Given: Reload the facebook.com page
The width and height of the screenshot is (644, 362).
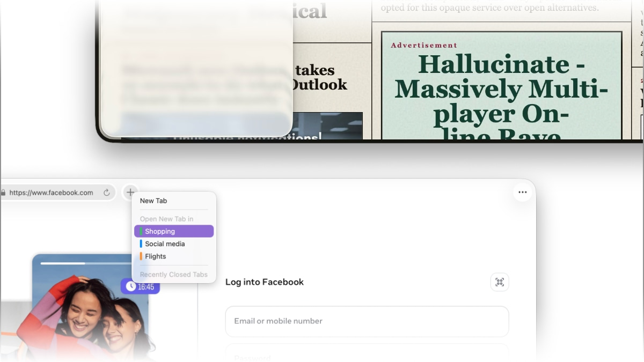Looking at the screenshot, I should point(107,193).
